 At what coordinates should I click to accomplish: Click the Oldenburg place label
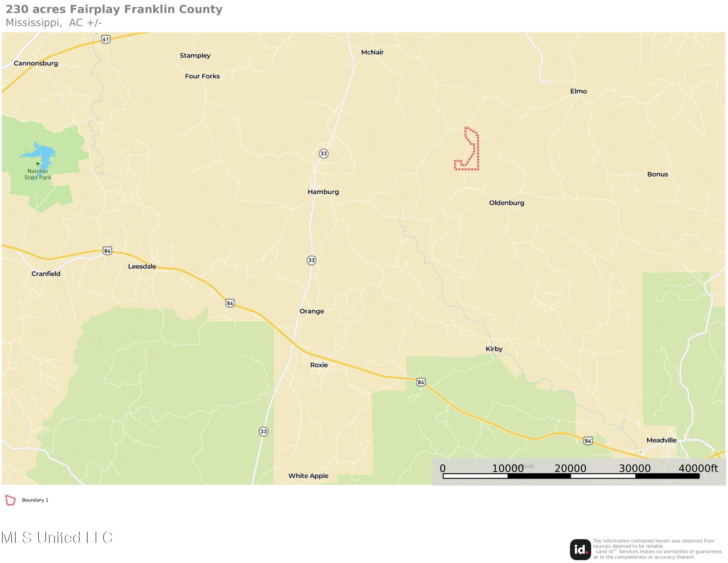click(x=506, y=203)
